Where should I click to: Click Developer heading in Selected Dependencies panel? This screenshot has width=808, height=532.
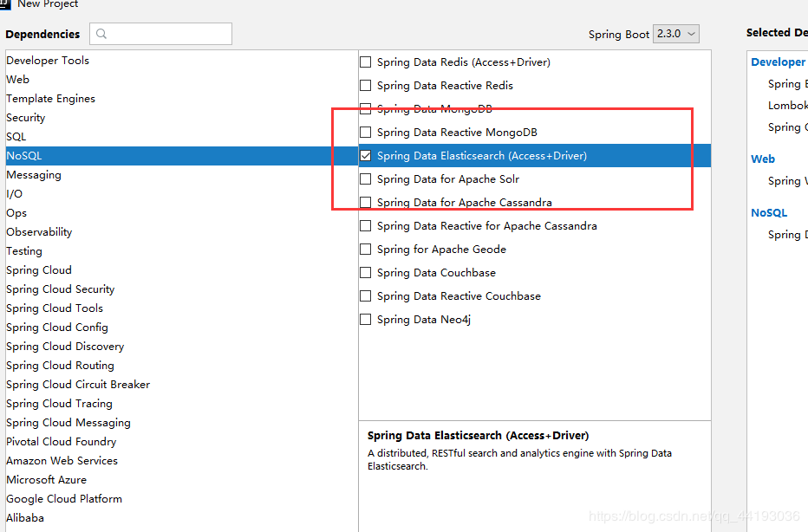pos(779,62)
